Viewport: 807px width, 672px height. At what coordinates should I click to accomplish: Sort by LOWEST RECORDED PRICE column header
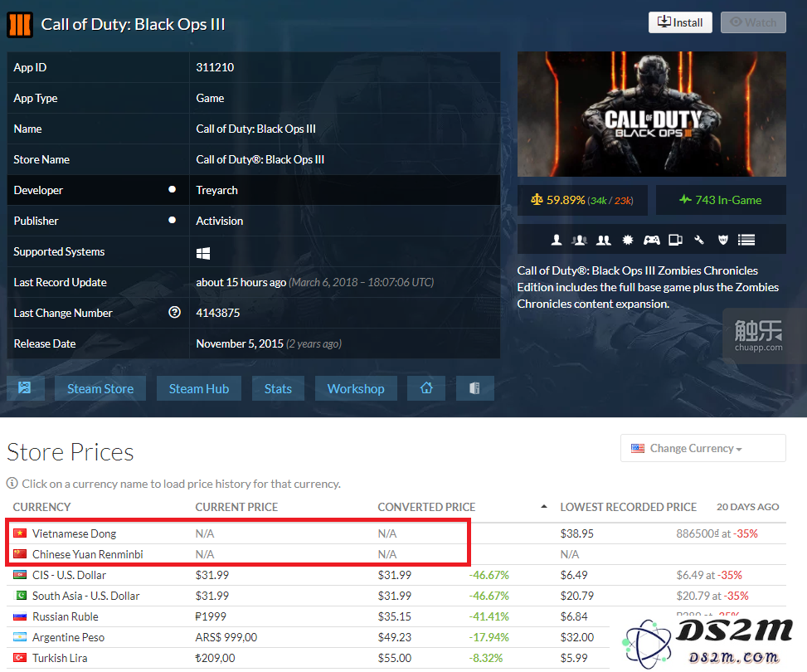pos(628,507)
